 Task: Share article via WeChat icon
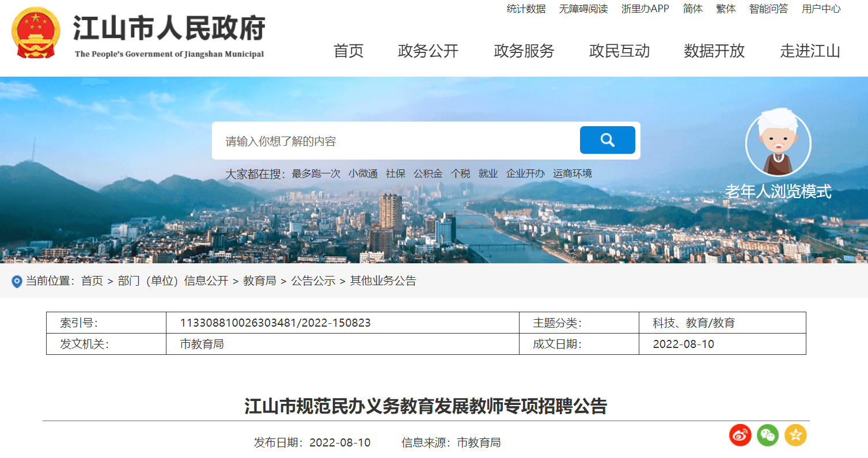pyautogui.click(x=768, y=435)
